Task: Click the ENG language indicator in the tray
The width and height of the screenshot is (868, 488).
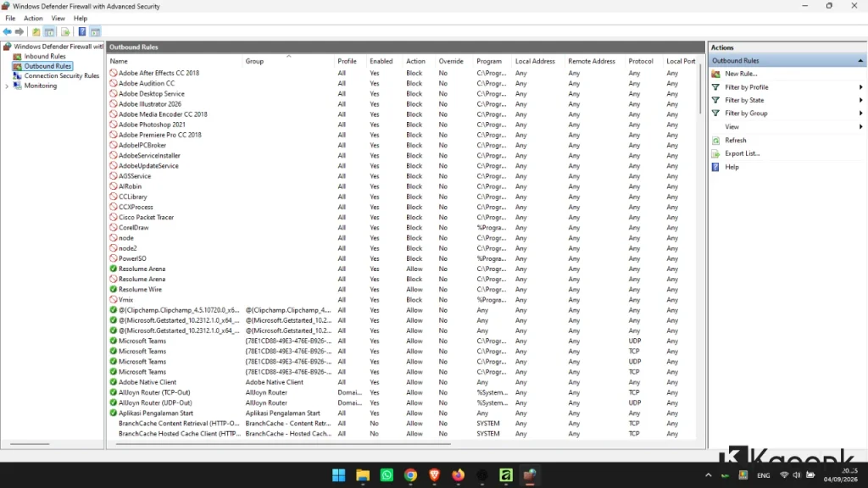Action: (764, 475)
